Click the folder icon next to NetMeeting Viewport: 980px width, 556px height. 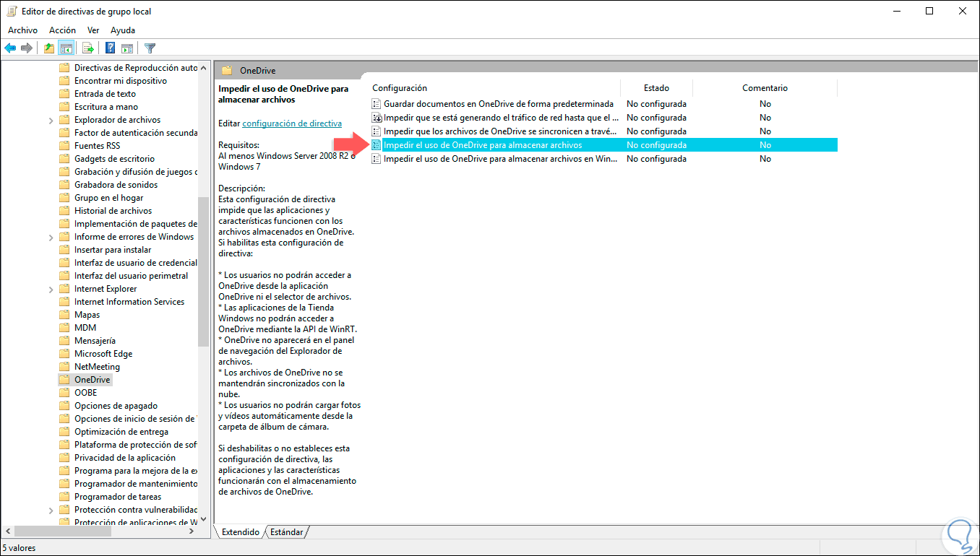click(x=64, y=367)
